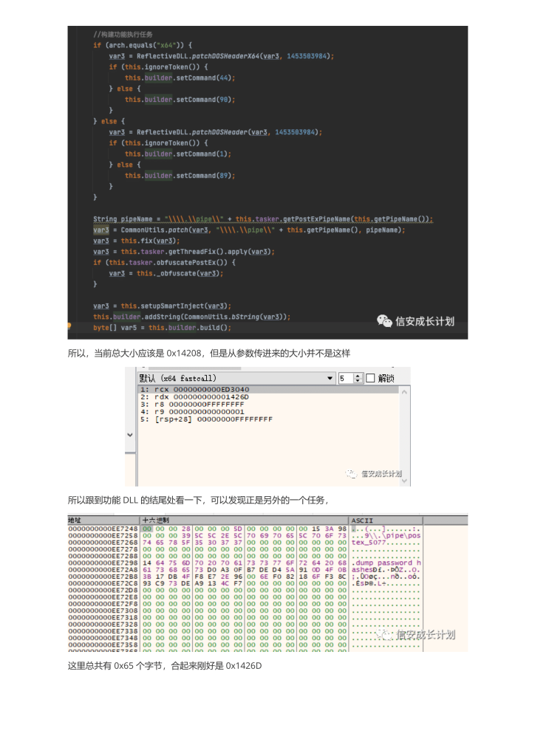Click the 十六进制 column header in the hex dump
535x756 pixels.
(x=244, y=520)
